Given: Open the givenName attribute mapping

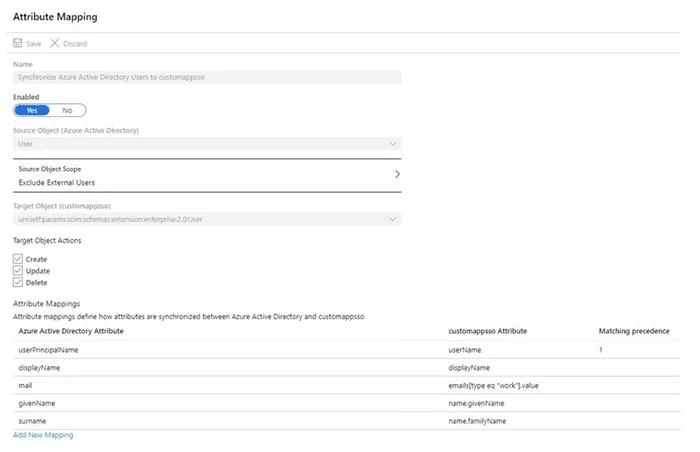Looking at the screenshot, I should click(x=346, y=403).
